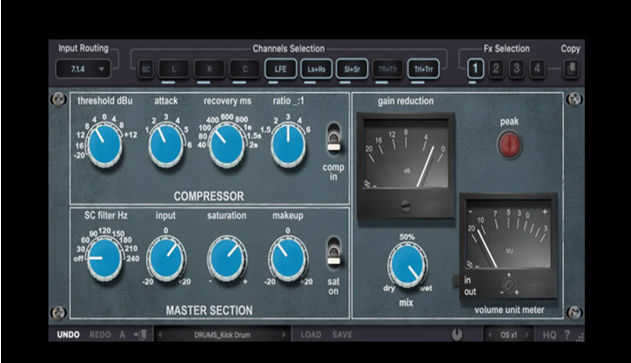Click the volume unit meter display
The image size is (631, 363).
coord(509,233)
